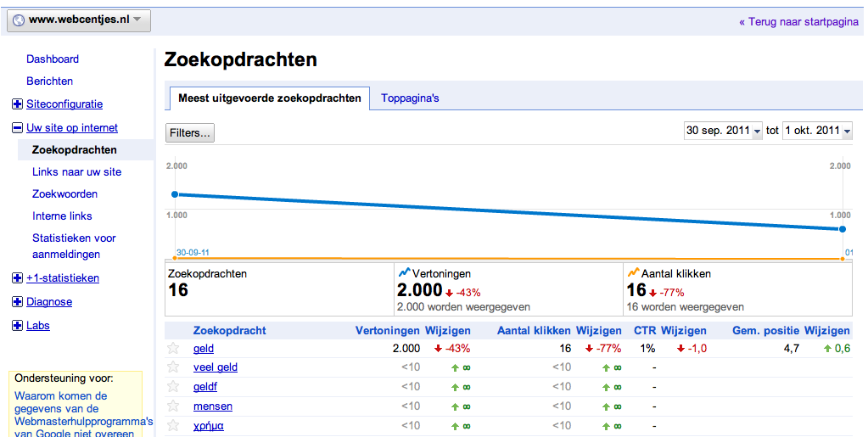Click the blue chart point for 30-09-11
868x437 pixels.
[x=175, y=194]
